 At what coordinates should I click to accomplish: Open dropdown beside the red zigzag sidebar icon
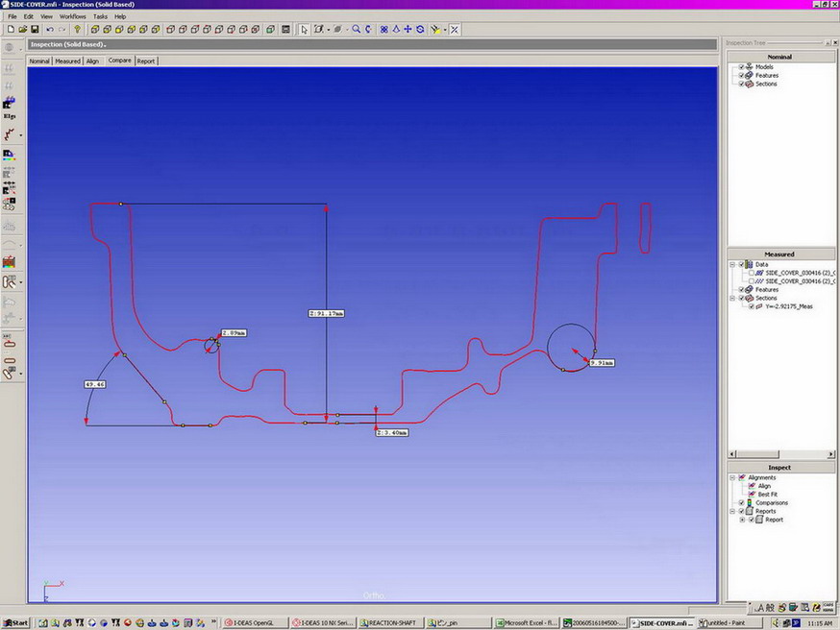(x=21, y=134)
